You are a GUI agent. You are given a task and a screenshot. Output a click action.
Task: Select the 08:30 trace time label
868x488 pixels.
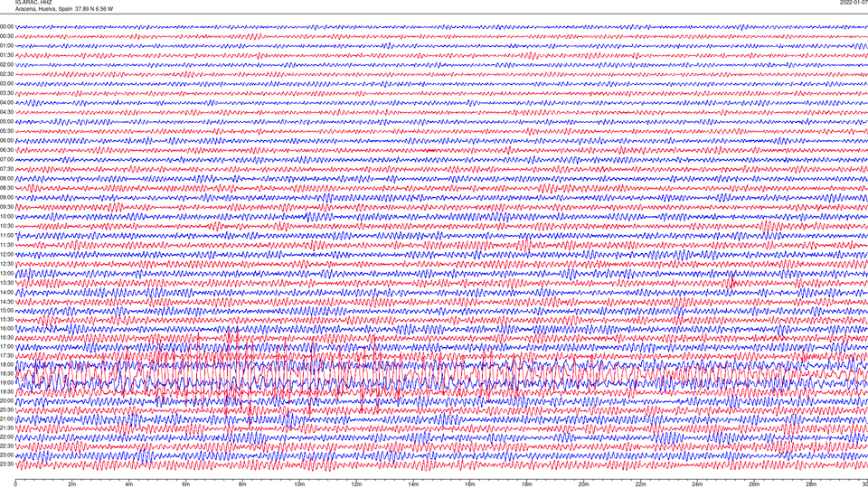point(7,188)
